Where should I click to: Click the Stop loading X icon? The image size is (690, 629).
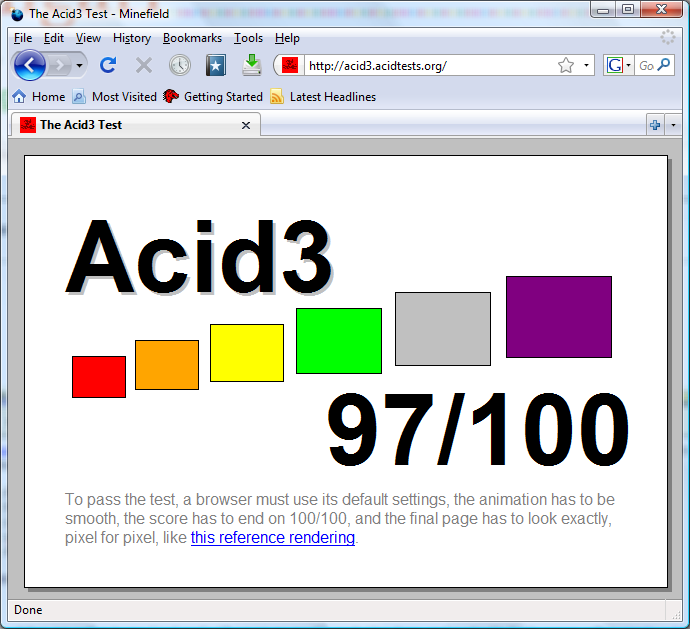(x=143, y=66)
